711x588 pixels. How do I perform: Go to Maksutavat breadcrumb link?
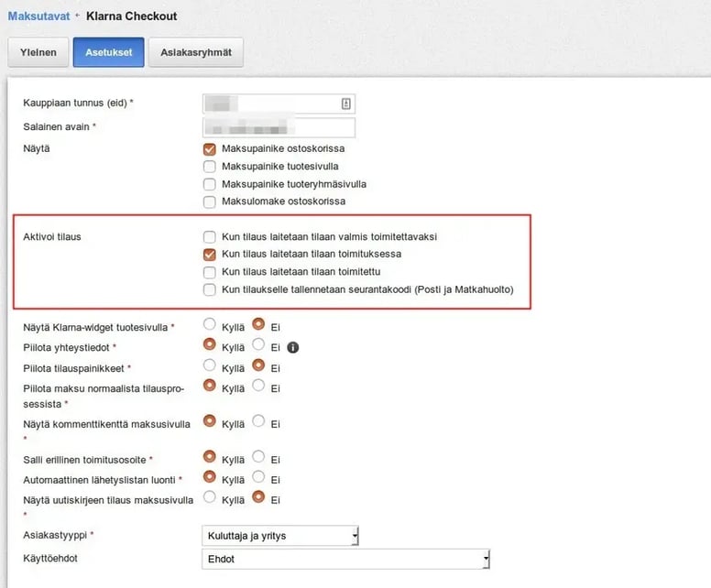click(x=39, y=16)
